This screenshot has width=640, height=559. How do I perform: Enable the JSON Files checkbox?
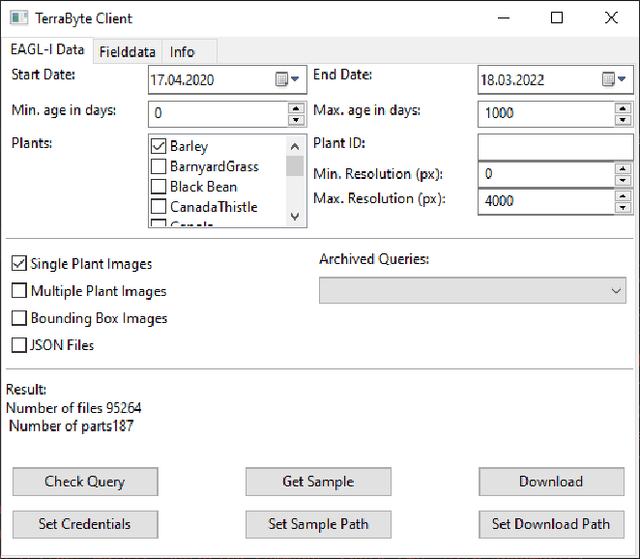click(x=19, y=345)
